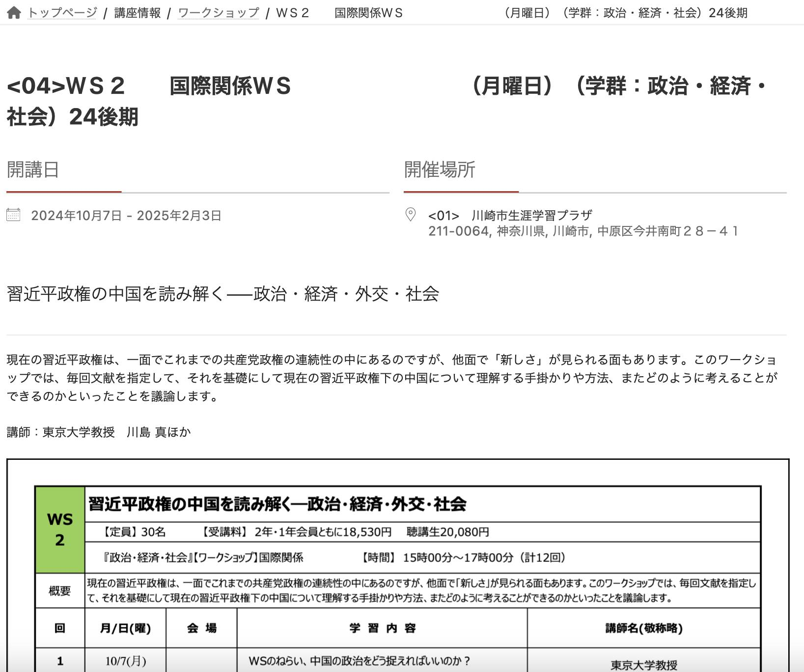Viewport: 804px width, 672px height.
Task: Open the ワークショップ breadcrumb link
Action: tap(218, 13)
